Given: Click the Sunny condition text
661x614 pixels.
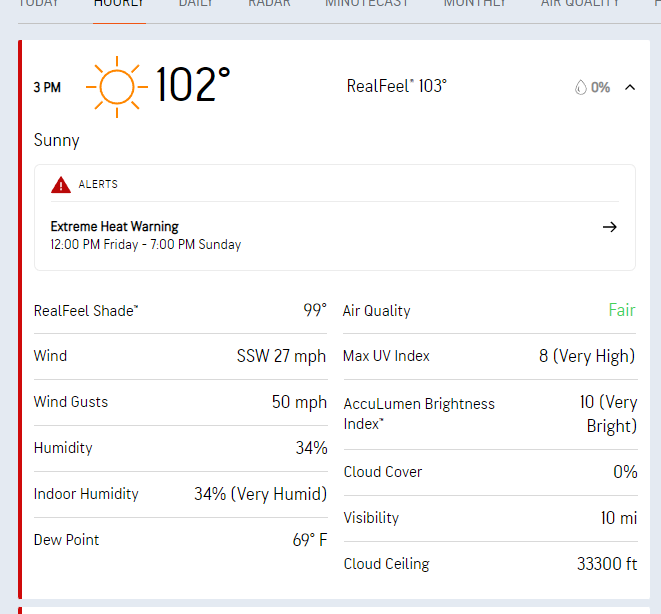Looking at the screenshot, I should [56, 140].
